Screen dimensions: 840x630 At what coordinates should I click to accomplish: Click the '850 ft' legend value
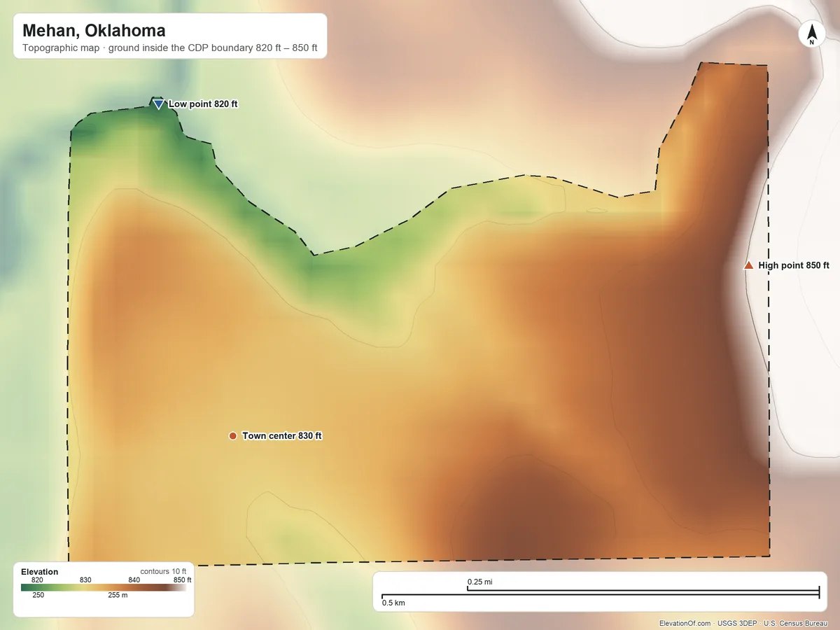[183, 580]
